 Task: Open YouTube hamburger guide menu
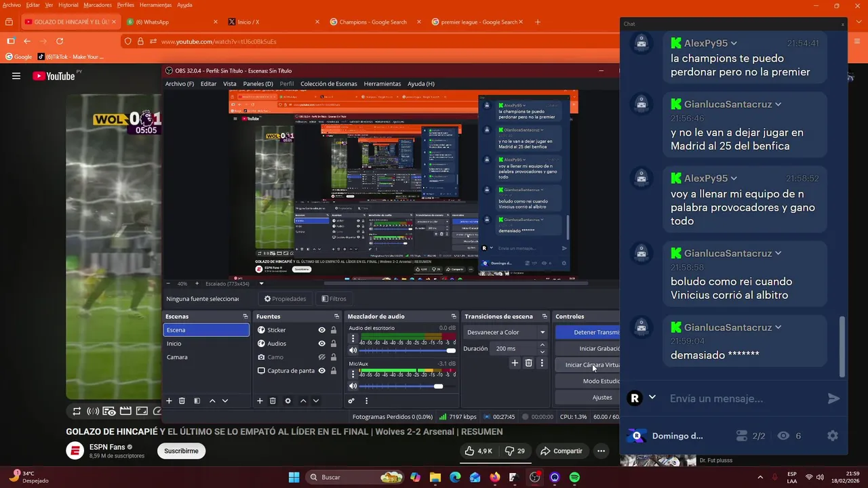click(16, 76)
